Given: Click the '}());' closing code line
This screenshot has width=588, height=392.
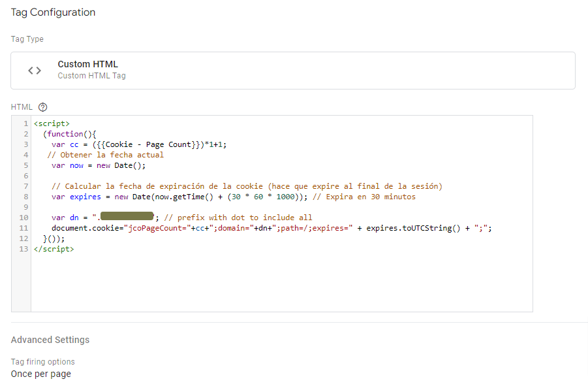Looking at the screenshot, I should [54, 239].
